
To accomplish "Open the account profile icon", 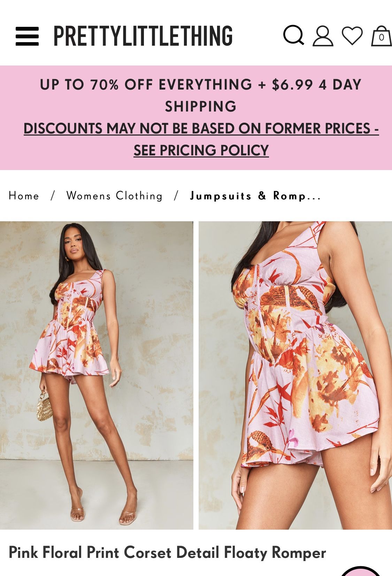I will pos(323,36).
